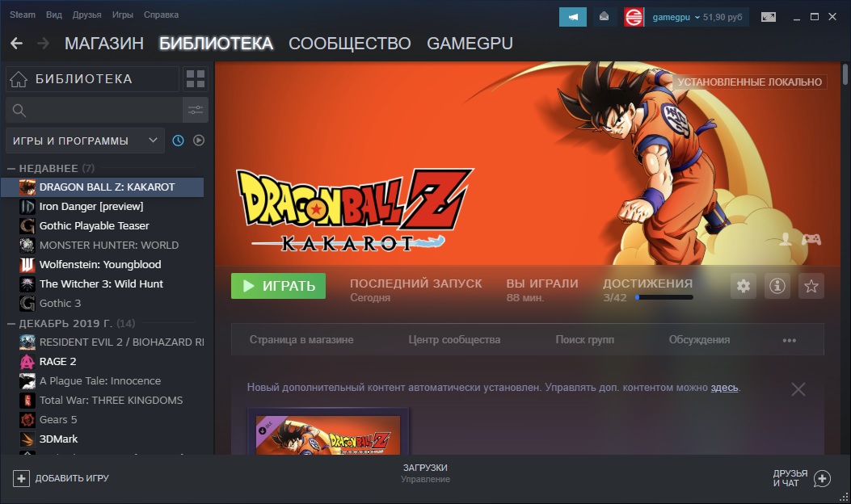This screenshot has height=504, width=851.
Task: Go forward with the right arrow
Action: [43, 44]
